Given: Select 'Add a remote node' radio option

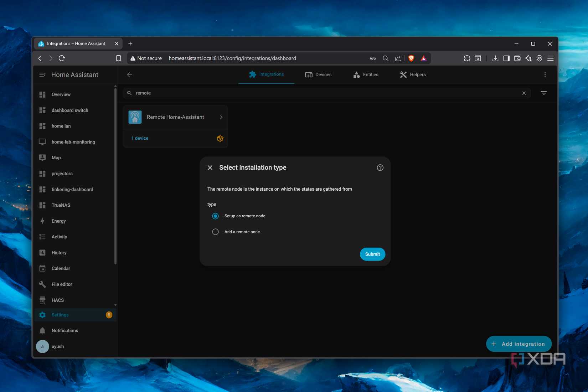Looking at the screenshot, I should click(215, 232).
